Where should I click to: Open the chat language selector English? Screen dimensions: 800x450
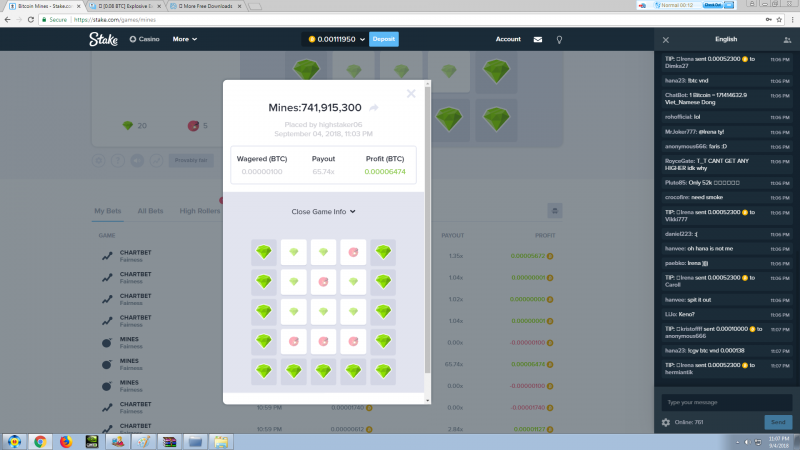point(726,39)
